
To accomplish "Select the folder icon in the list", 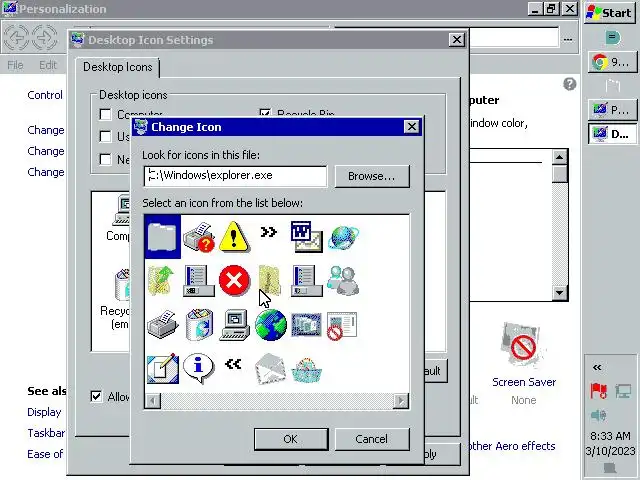I will (x=162, y=237).
